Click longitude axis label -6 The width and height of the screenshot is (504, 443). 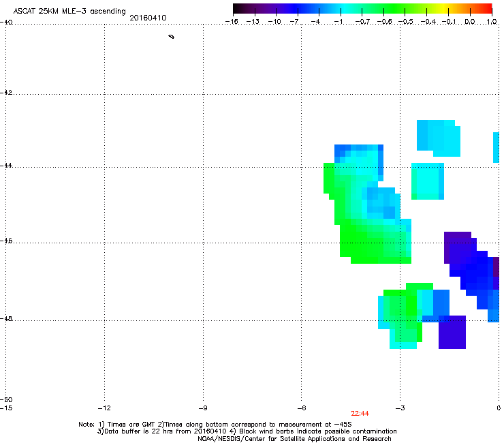pos(301,408)
